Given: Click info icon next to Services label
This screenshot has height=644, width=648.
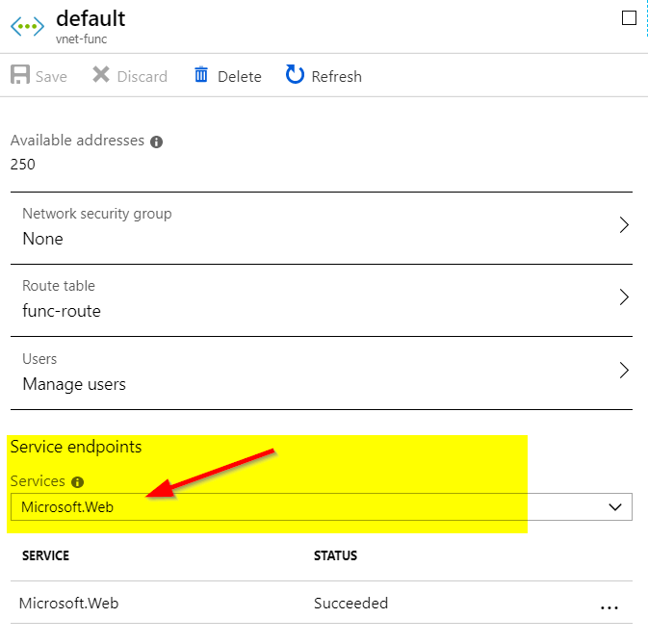Looking at the screenshot, I should 77,482.
